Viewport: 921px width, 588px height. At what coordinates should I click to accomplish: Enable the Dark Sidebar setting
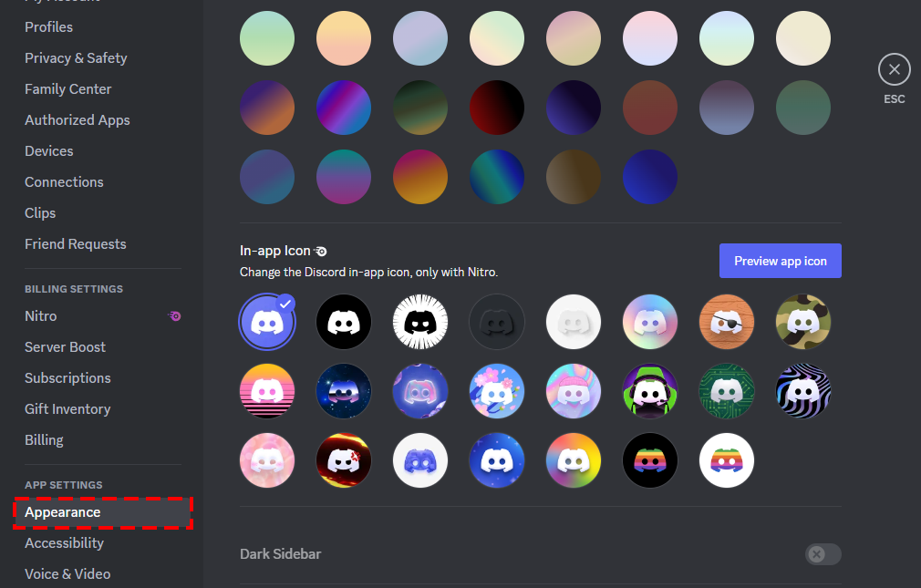pos(822,553)
